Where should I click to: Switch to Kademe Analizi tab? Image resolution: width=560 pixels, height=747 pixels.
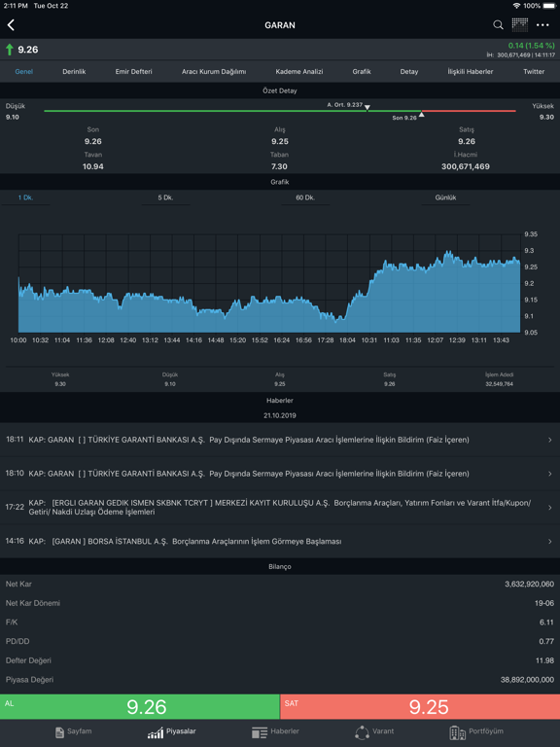click(299, 71)
